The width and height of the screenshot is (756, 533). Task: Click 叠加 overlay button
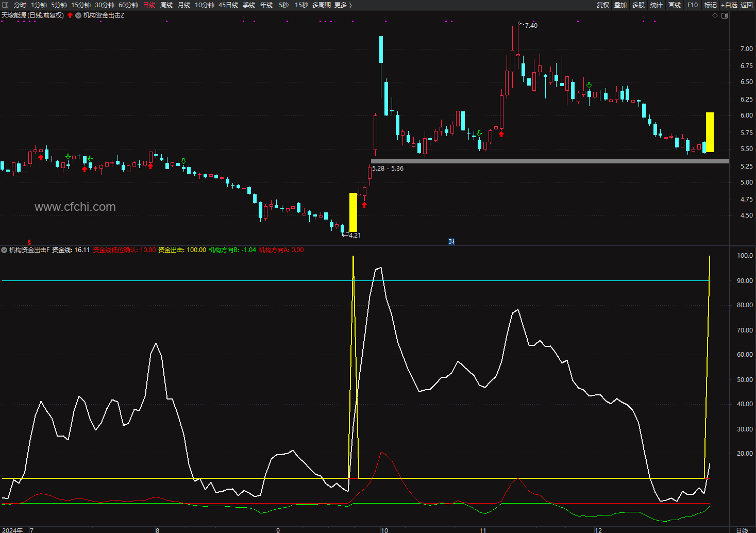tap(620, 5)
